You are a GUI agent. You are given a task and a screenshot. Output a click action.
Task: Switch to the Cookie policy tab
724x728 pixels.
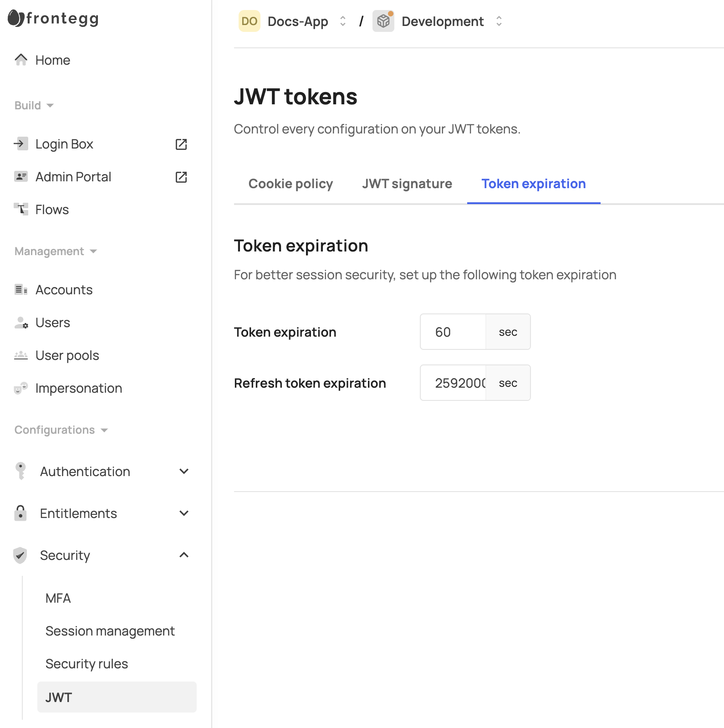point(291,184)
